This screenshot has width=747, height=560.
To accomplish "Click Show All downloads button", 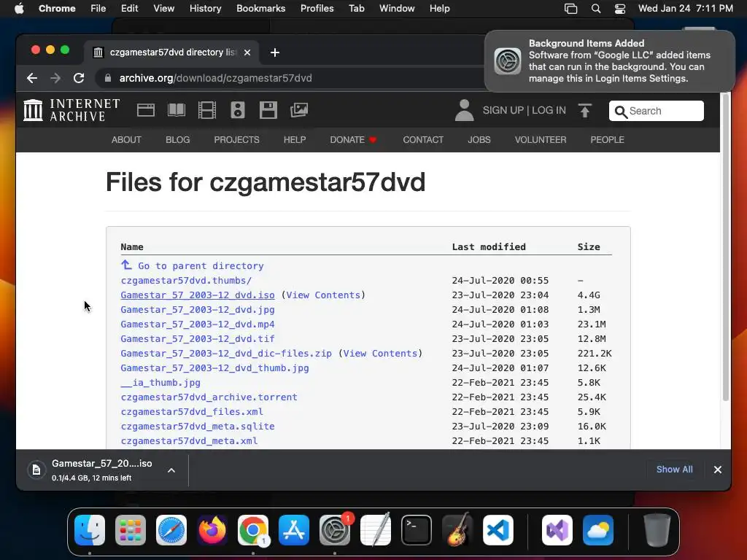I will pyautogui.click(x=674, y=470).
